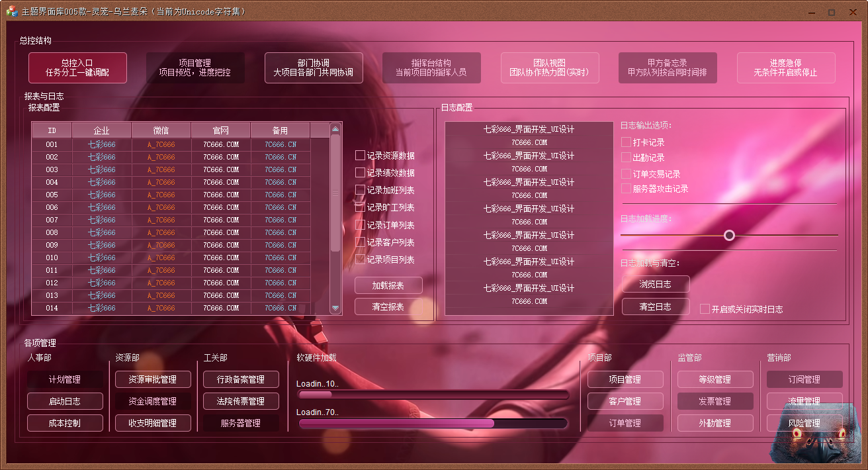
Task: Click 清空日志 to clear the logs
Action: click(x=655, y=306)
